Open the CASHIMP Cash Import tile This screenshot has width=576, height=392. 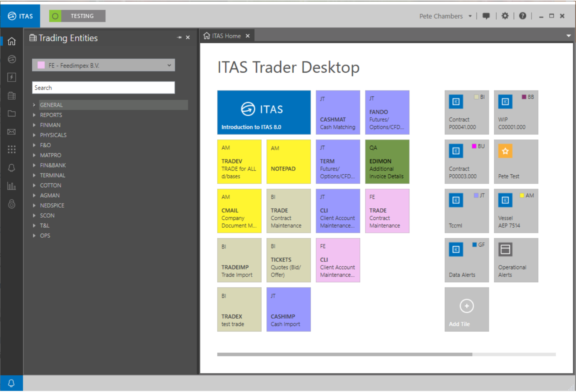click(288, 309)
